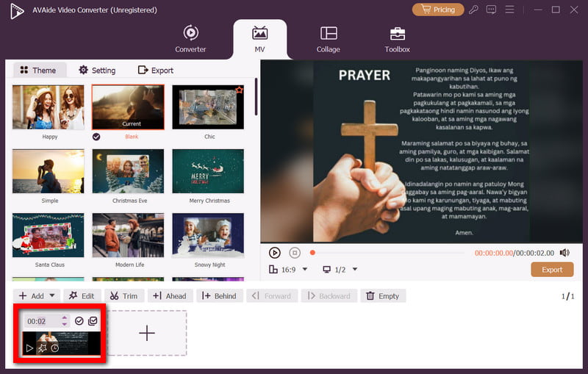This screenshot has width=588, height=374.
Task: Open the hamburger menu in title bar
Action: 509,10
